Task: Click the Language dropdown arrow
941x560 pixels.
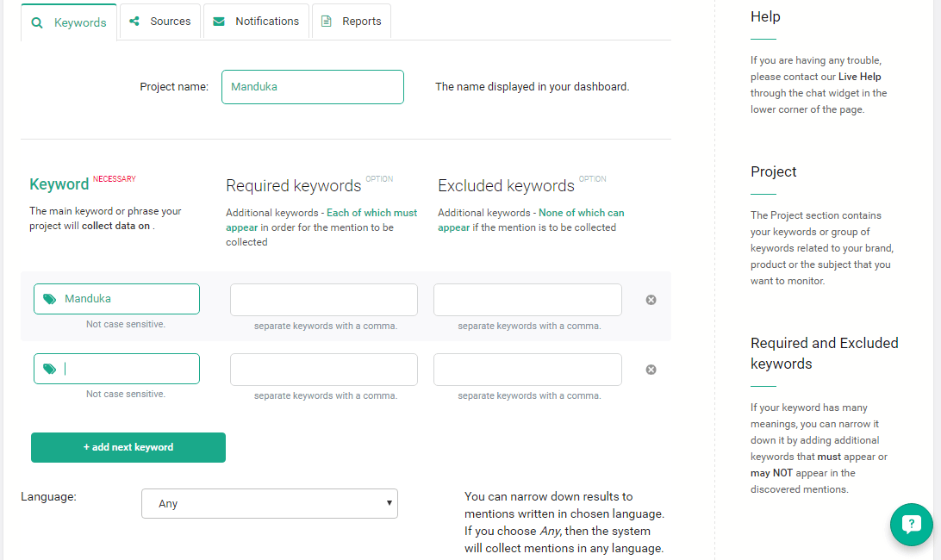Action: 389,503
